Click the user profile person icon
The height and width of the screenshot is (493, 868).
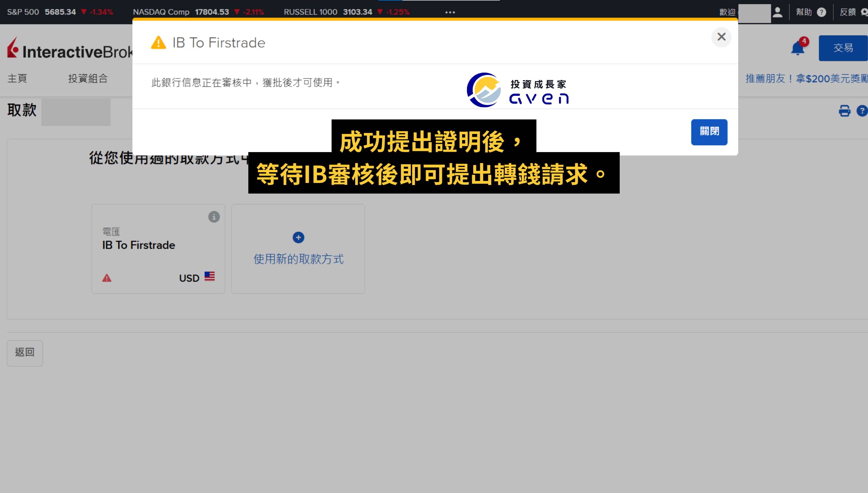pos(778,12)
